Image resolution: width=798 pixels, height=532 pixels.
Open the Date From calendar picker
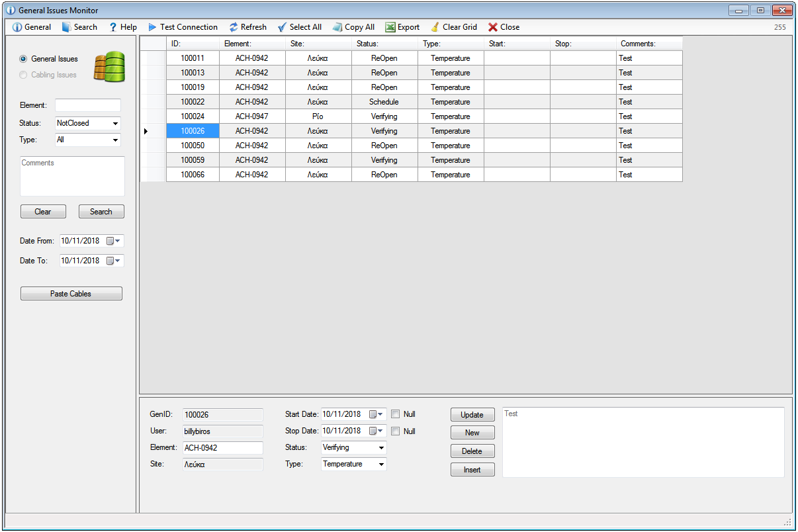pos(114,241)
